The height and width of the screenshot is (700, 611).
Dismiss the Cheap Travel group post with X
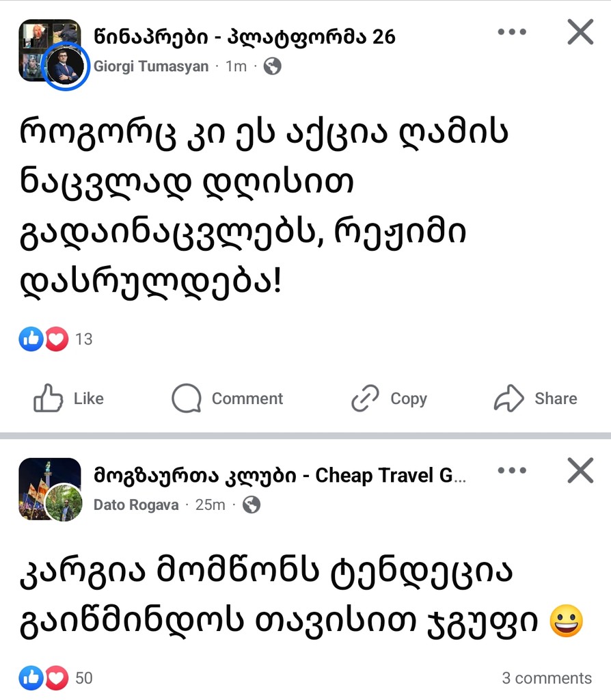point(580,470)
